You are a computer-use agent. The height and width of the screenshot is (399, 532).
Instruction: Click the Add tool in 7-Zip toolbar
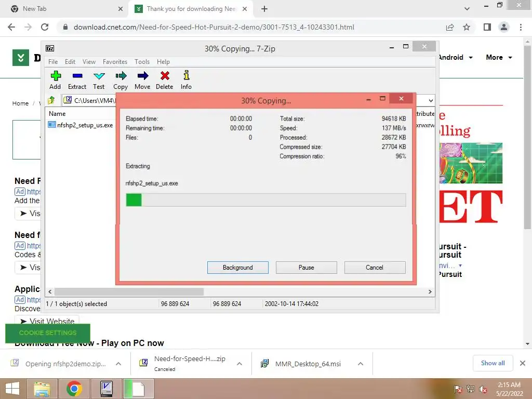(55, 80)
